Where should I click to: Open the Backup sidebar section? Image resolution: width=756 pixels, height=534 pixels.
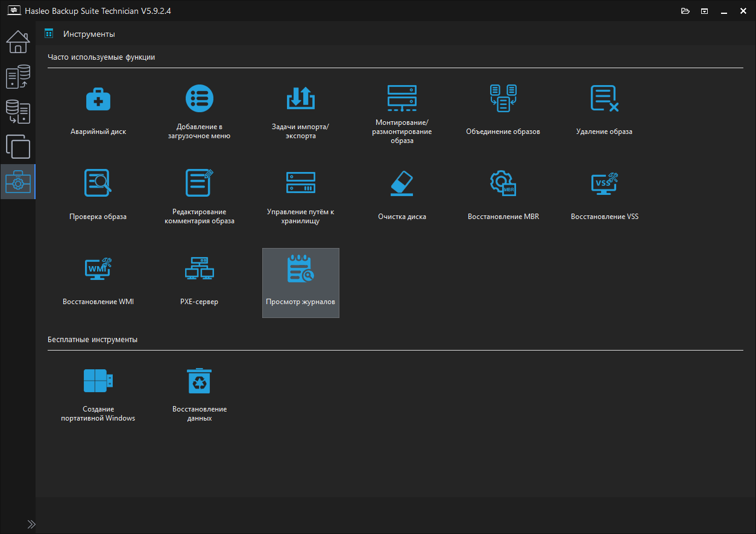[x=18, y=77]
